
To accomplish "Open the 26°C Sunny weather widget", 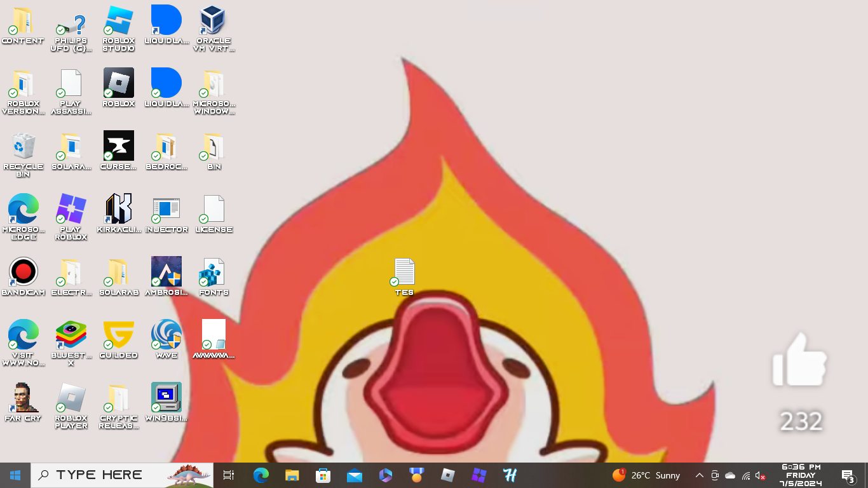I will 646,475.
